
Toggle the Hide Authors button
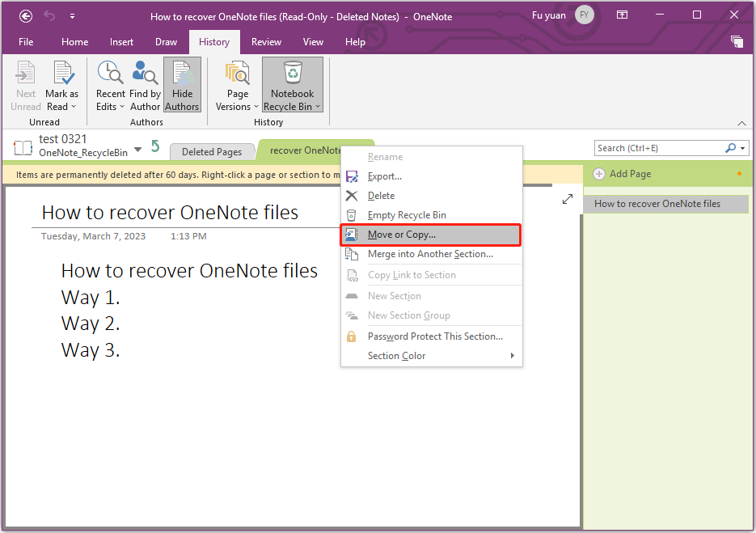pos(182,85)
